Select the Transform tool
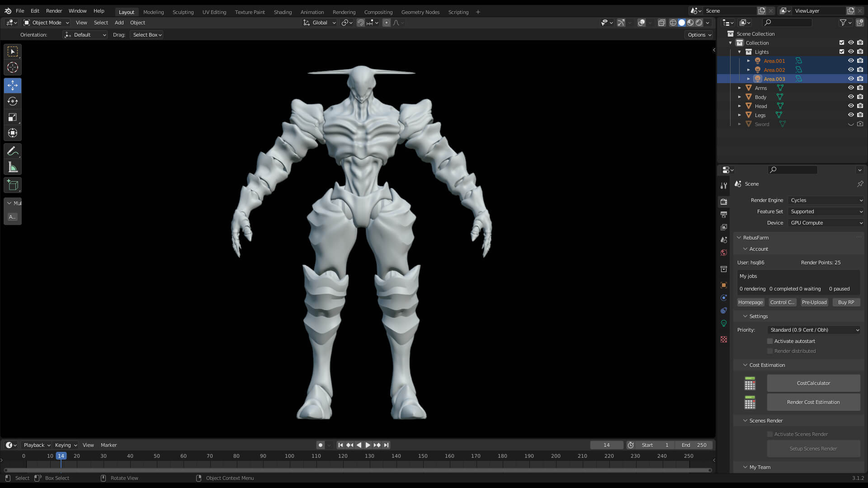868x488 pixels. click(13, 133)
